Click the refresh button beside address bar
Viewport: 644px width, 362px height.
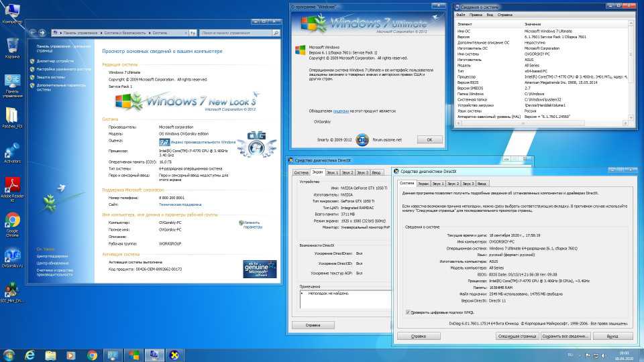193,33
